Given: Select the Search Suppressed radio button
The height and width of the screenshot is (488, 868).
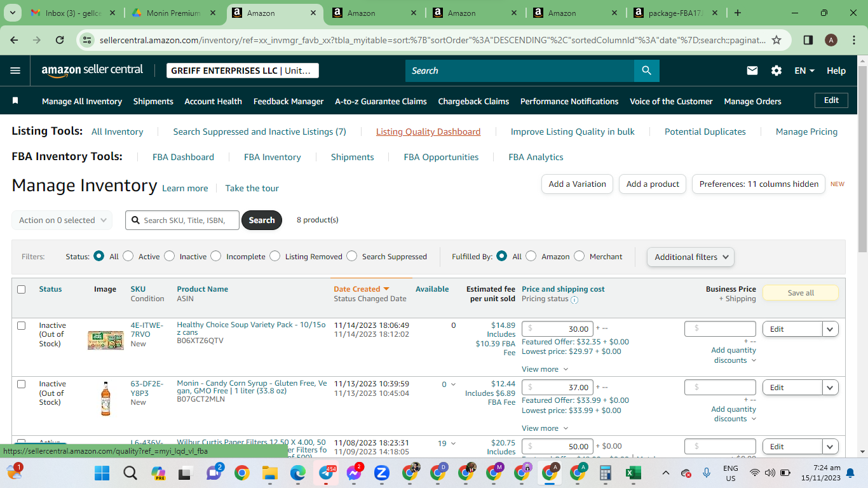Looking at the screenshot, I should [352, 256].
